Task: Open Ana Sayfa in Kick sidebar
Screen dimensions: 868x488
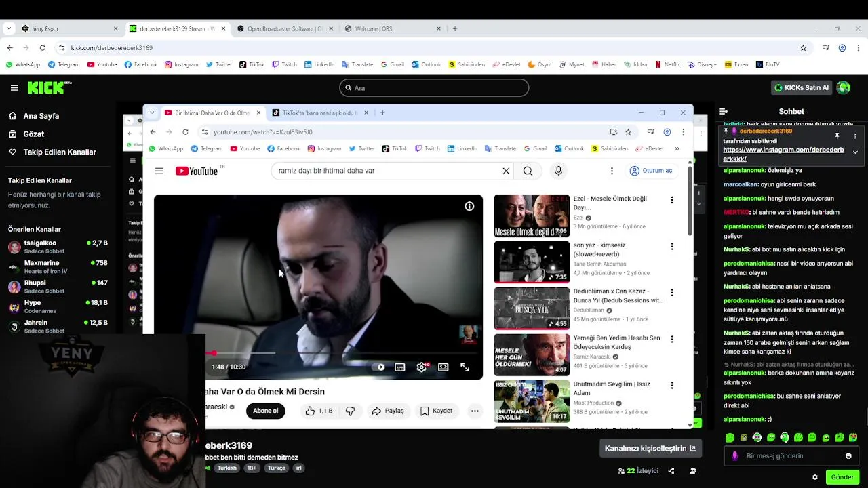Action: click(41, 116)
